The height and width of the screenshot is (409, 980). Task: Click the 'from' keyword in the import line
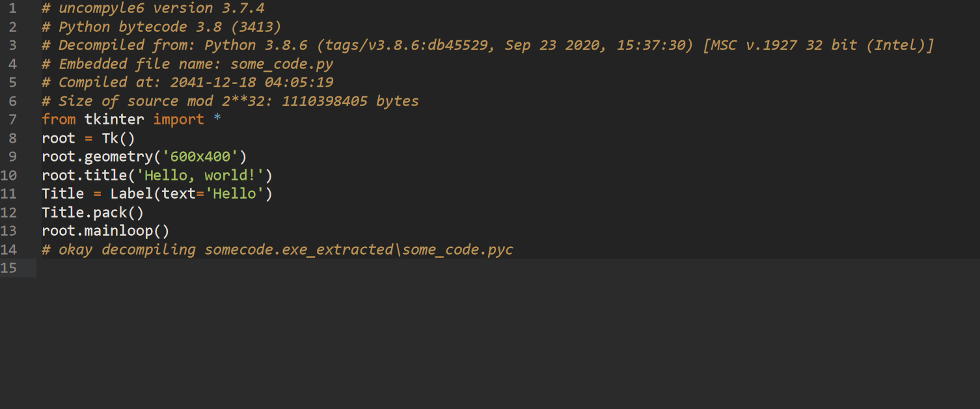[59, 119]
